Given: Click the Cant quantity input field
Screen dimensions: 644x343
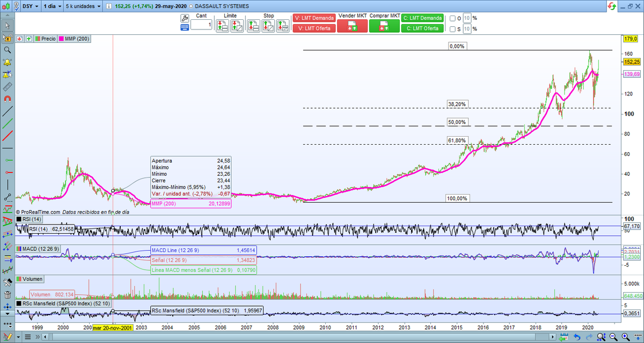Looking at the screenshot, I should 201,25.
